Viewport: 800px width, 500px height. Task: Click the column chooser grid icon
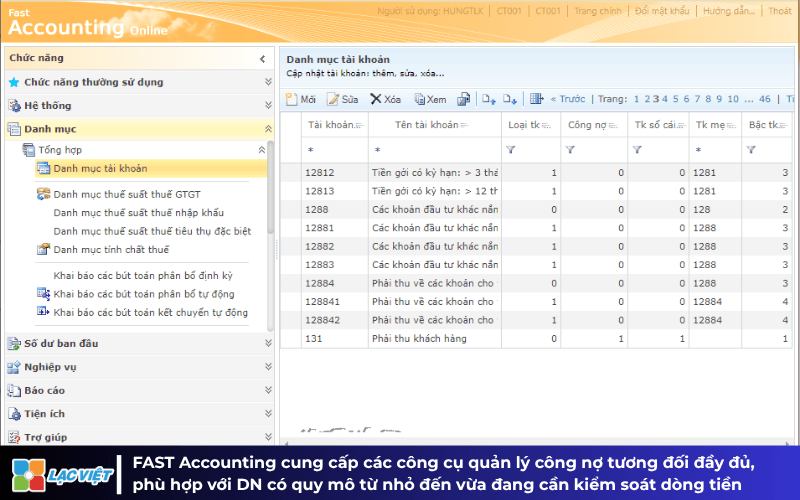[x=536, y=99]
